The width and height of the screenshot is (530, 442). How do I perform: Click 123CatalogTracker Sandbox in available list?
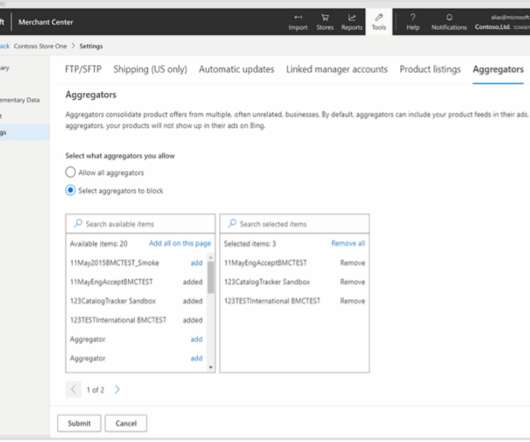pyautogui.click(x=113, y=301)
